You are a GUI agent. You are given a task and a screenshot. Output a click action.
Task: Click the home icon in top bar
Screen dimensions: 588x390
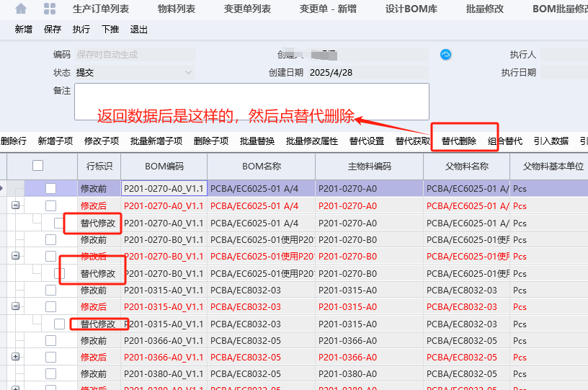[x=21, y=9]
